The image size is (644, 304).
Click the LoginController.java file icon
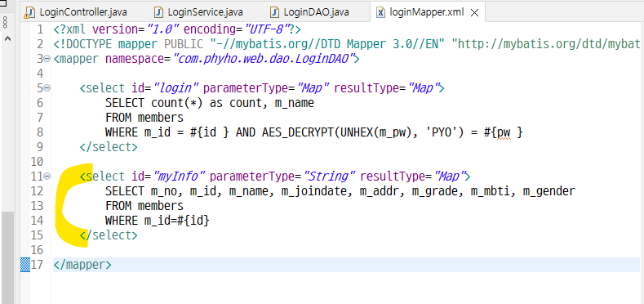tap(29, 12)
